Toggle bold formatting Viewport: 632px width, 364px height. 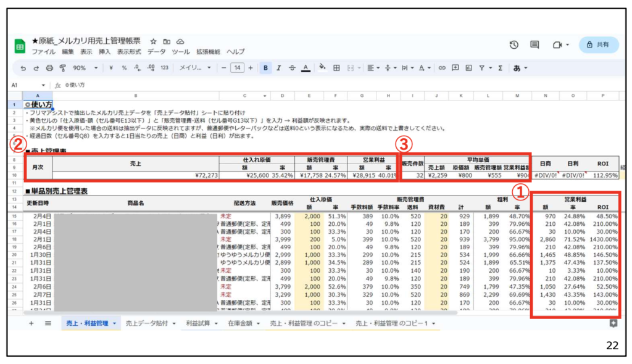click(x=265, y=68)
